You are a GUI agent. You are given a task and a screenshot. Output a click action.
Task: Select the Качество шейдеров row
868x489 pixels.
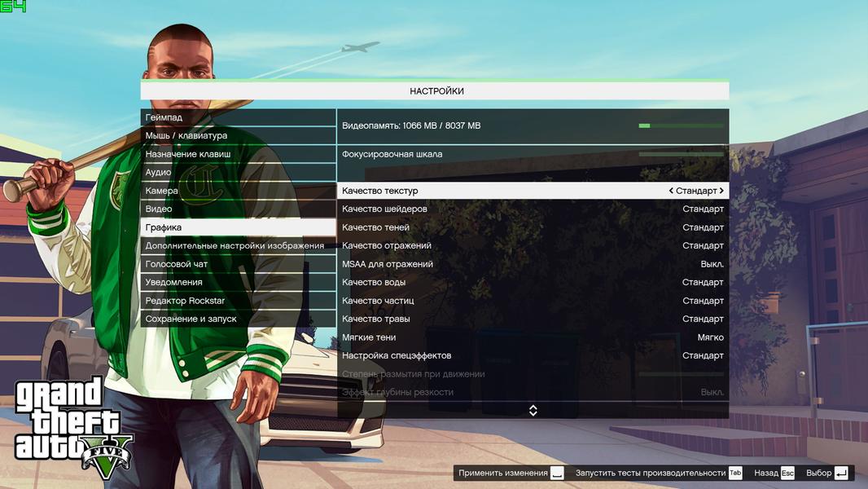click(533, 209)
